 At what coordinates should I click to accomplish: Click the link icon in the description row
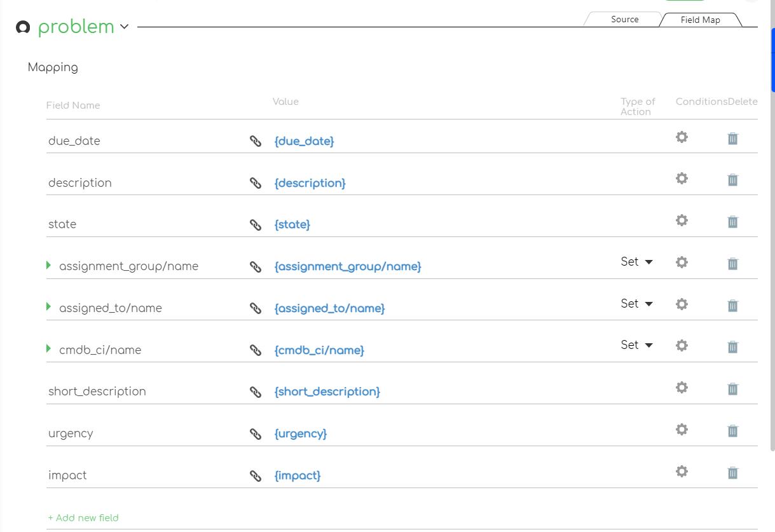256,183
